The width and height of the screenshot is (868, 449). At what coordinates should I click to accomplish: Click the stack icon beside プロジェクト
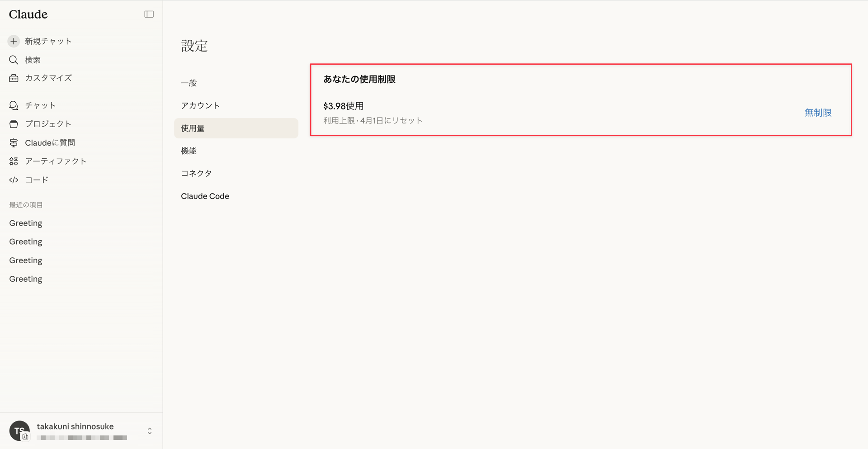14,124
